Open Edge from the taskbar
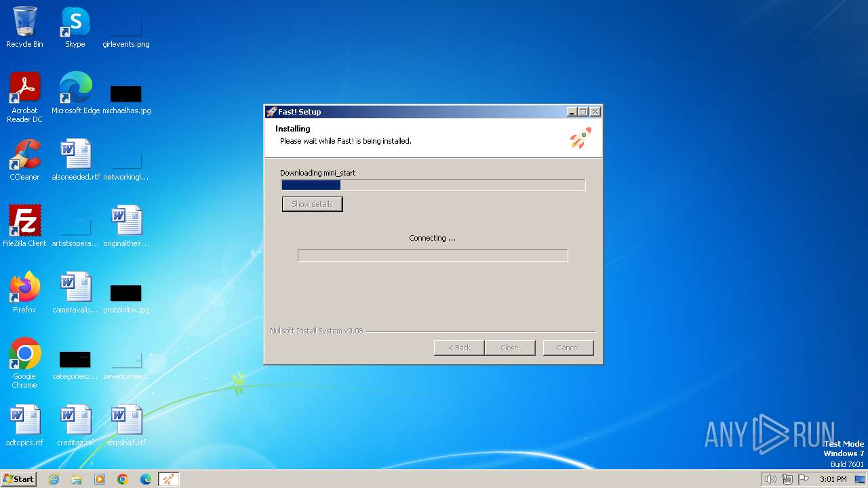This screenshot has width=868, height=488. coord(146,479)
